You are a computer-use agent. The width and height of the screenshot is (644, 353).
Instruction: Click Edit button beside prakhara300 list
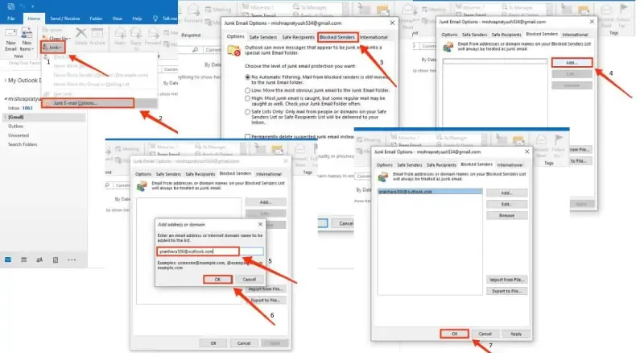tap(507, 204)
